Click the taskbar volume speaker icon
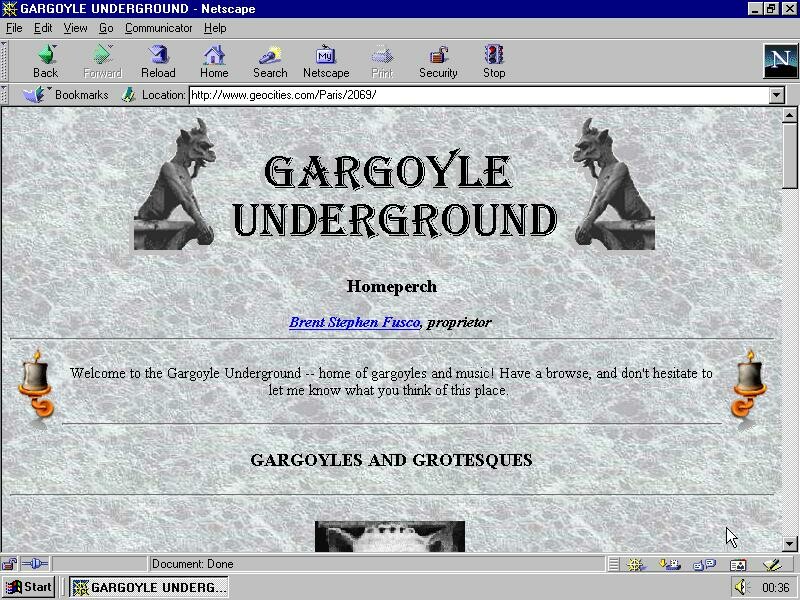 [x=740, y=587]
